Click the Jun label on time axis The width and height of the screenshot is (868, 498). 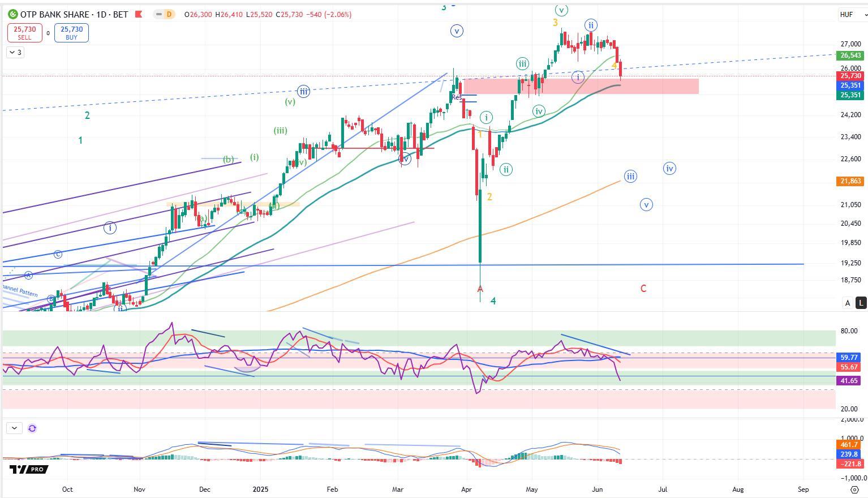tap(598, 490)
